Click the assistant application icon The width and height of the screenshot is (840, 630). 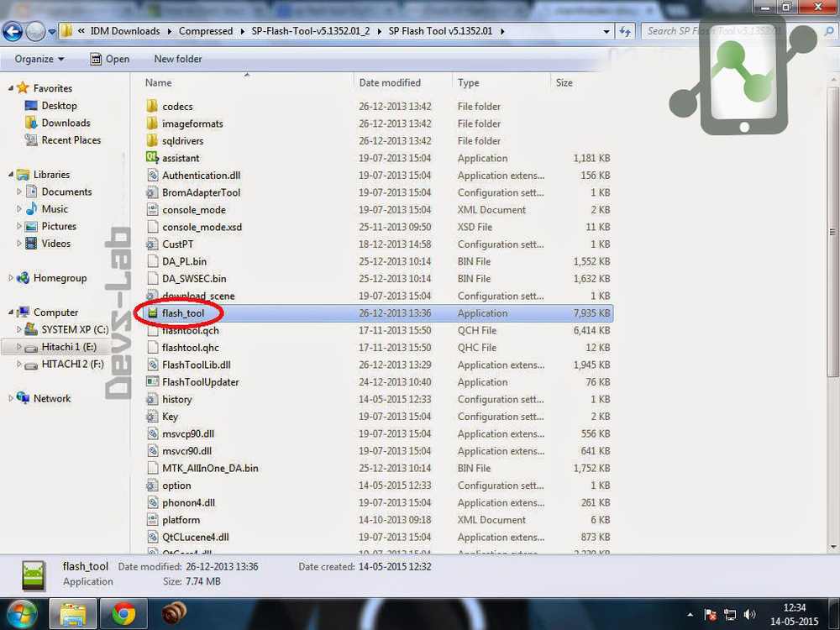point(153,158)
